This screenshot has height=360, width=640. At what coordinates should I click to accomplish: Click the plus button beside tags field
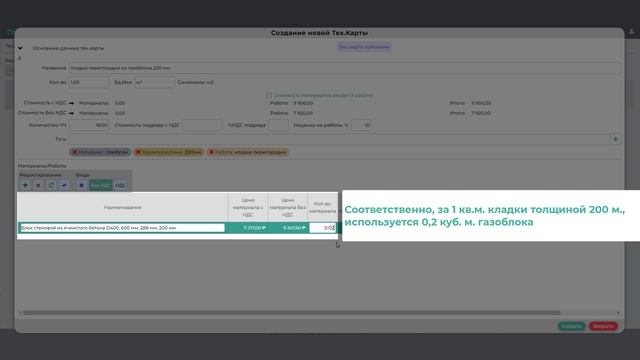pyautogui.click(x=616, y=139)
